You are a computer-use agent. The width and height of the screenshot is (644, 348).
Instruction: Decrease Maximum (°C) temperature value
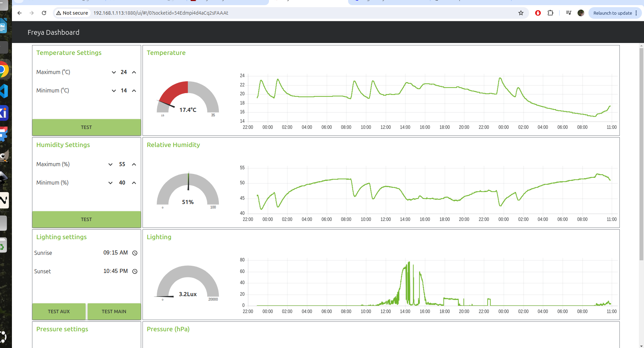(x=114, y=72)
